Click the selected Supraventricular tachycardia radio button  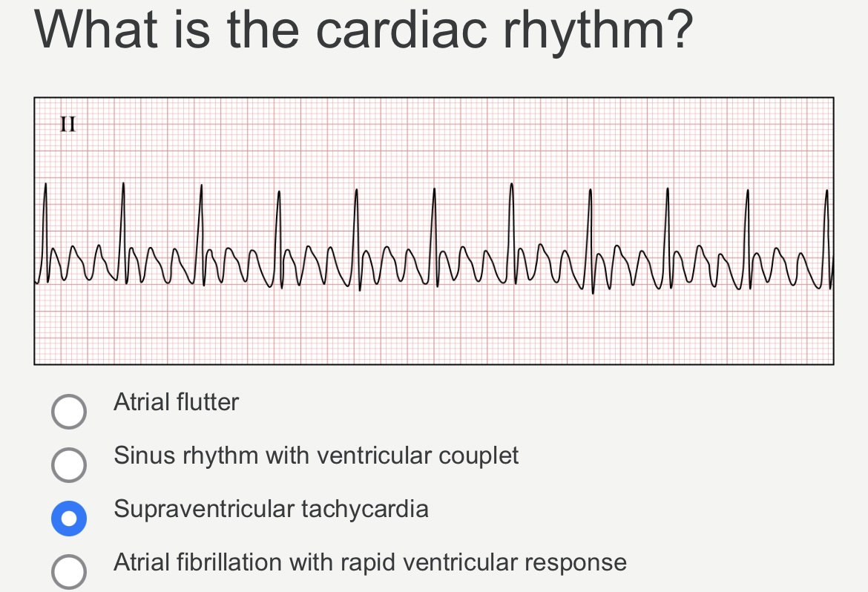[69, 519]
